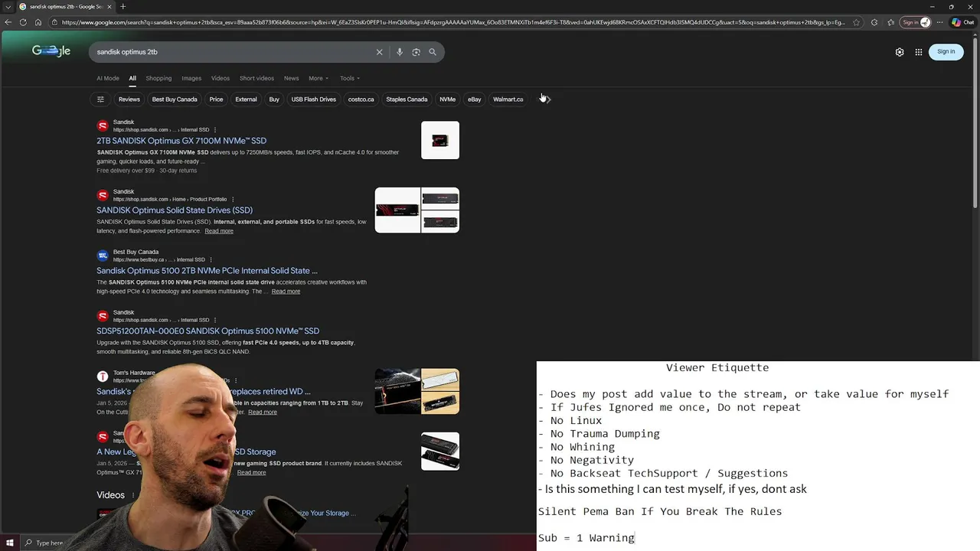Apply the eBay filter chip
The height and width of the screenshot is (551, 980).
click(475, 99)
